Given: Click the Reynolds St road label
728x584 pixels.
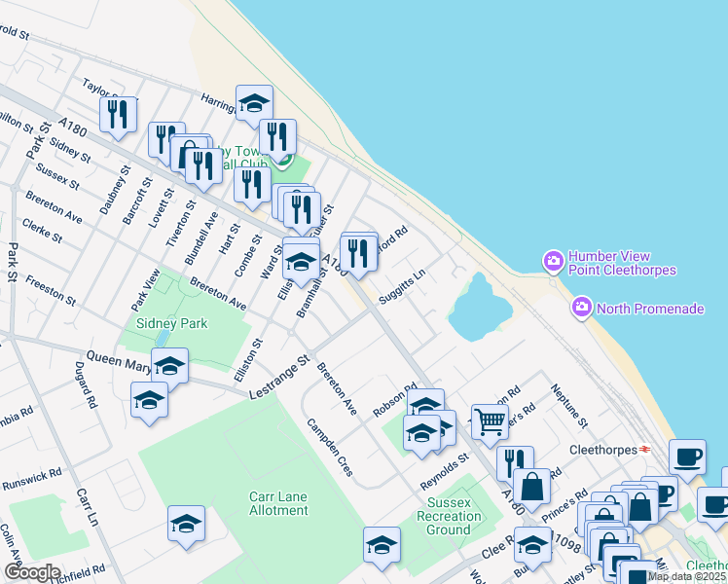Looking at the screenshot, I should (445, 472).
